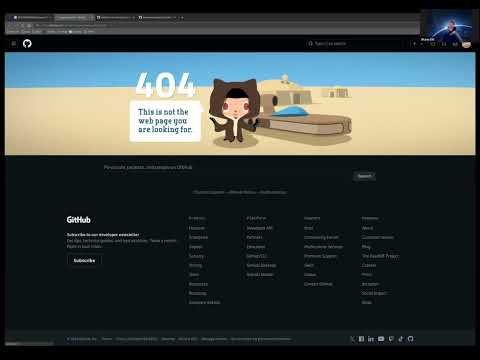
Task: Open GitHub's TikTok profile icon
Action: click(401, 339)
